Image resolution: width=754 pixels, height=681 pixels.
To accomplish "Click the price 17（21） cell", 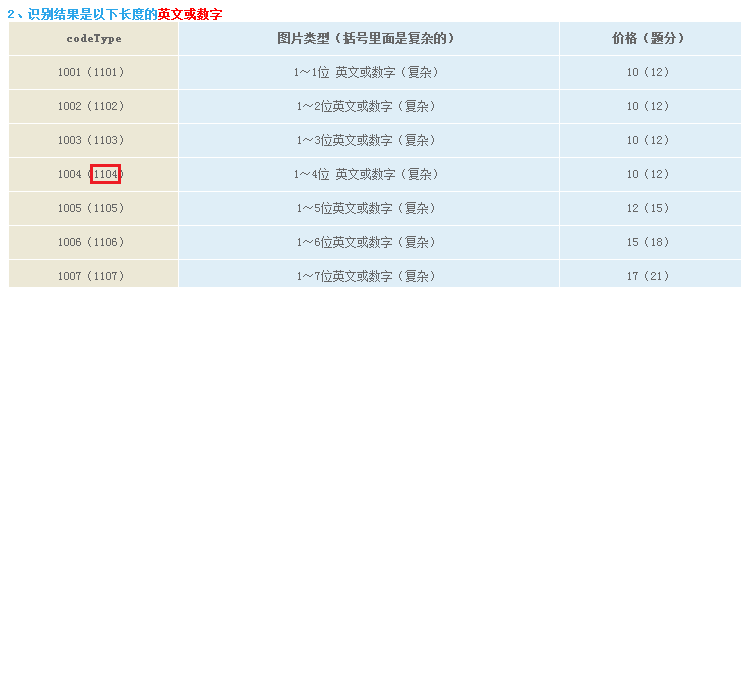I will coord(649,276).
